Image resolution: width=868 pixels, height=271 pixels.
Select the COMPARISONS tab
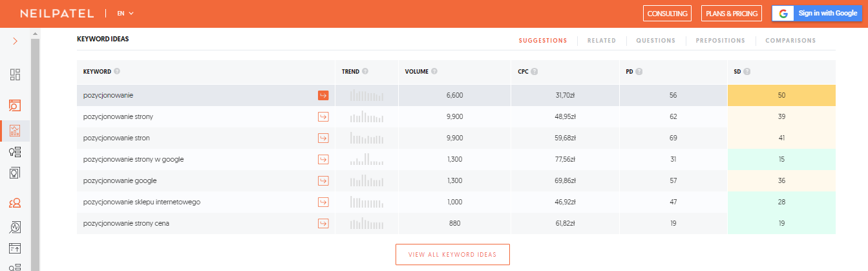click(790, 41)
